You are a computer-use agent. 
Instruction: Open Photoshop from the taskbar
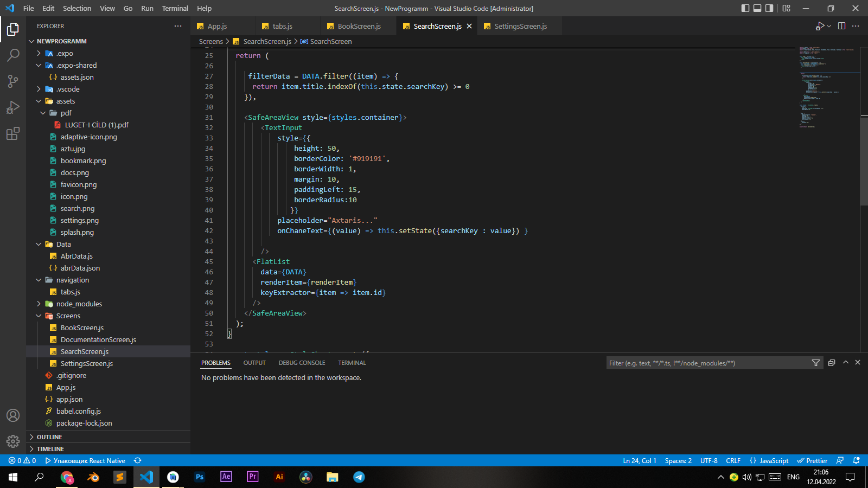tap(200, 477)
